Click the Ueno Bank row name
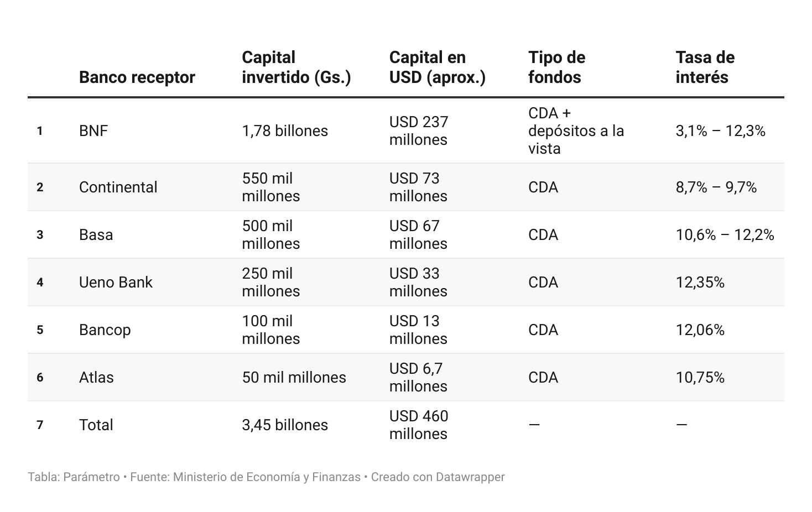Image resolution: width=812 pixels, height=512 pixels. pyautogui.click(x=116, y=283)
